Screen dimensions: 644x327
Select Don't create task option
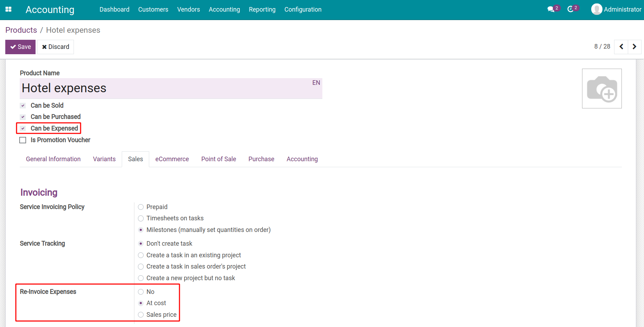[141, 244]
